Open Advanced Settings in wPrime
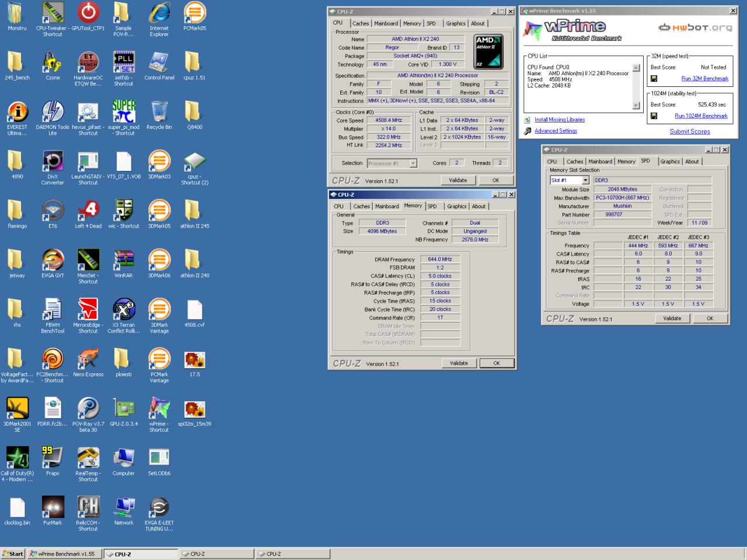The image size is (747, 560). [x=556, y=131]
